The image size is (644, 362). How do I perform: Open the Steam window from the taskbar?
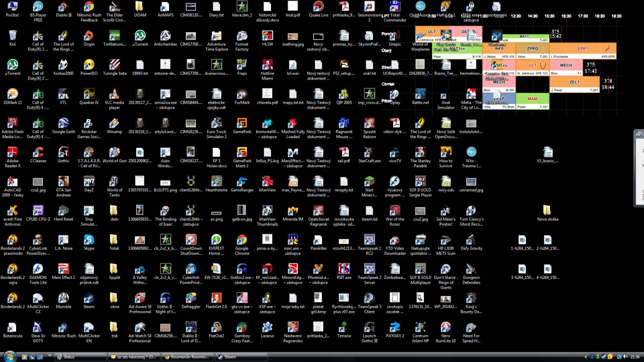[x=241, y=357]
